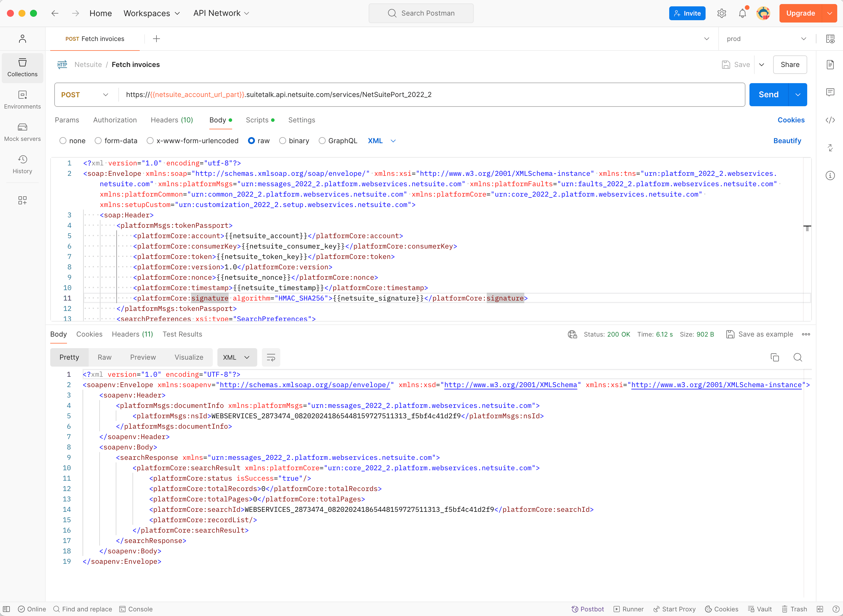Open the environment quick look
Screen dimensions: 843x616
coord(831,38)
